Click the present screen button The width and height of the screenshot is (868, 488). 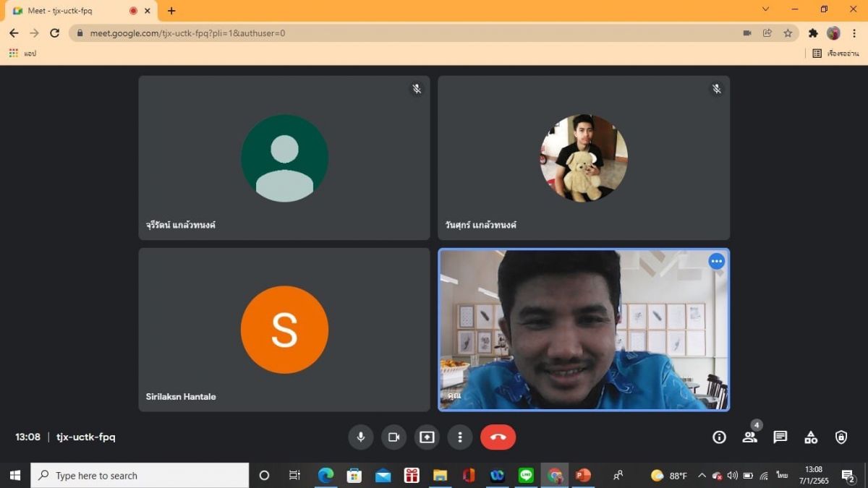pyautogui.click(x=427, y=437)
